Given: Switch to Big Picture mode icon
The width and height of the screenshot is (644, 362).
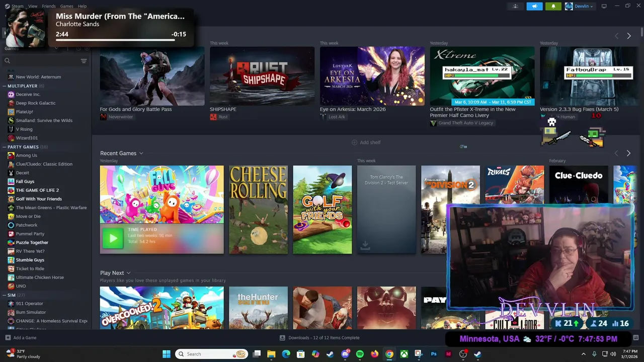Looking at the screenshot, I should coord(604,6).
